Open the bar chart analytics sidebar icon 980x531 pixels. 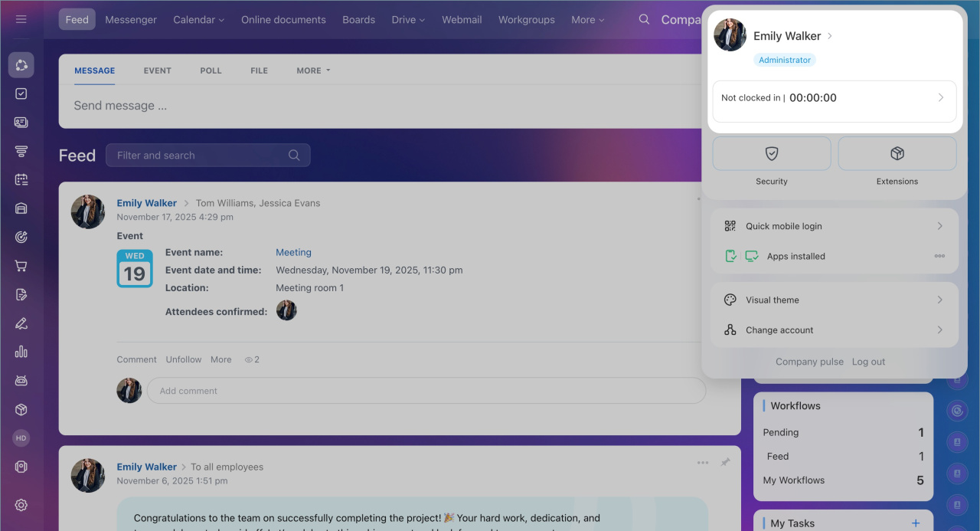tap(21, 352)
